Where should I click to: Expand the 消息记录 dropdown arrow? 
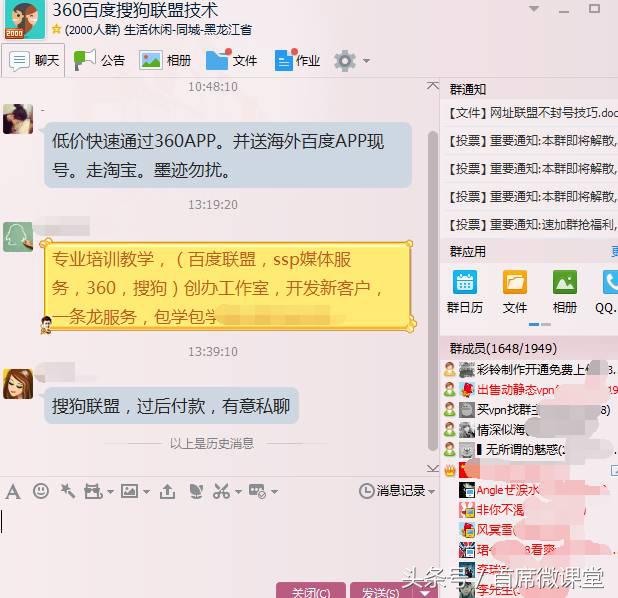[x=431, y=492]
